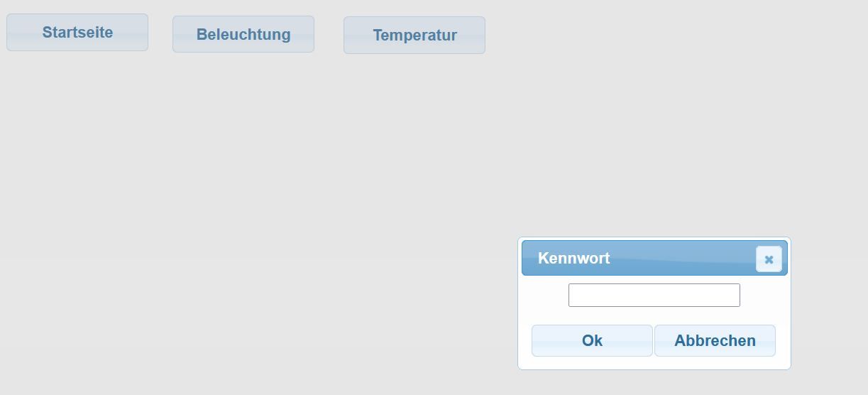Hit the small x beside the Kennwort title

click(x=769, y=259)
